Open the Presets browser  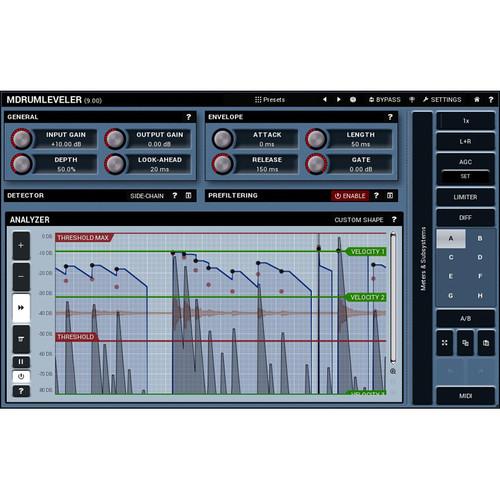click(270, 100)
